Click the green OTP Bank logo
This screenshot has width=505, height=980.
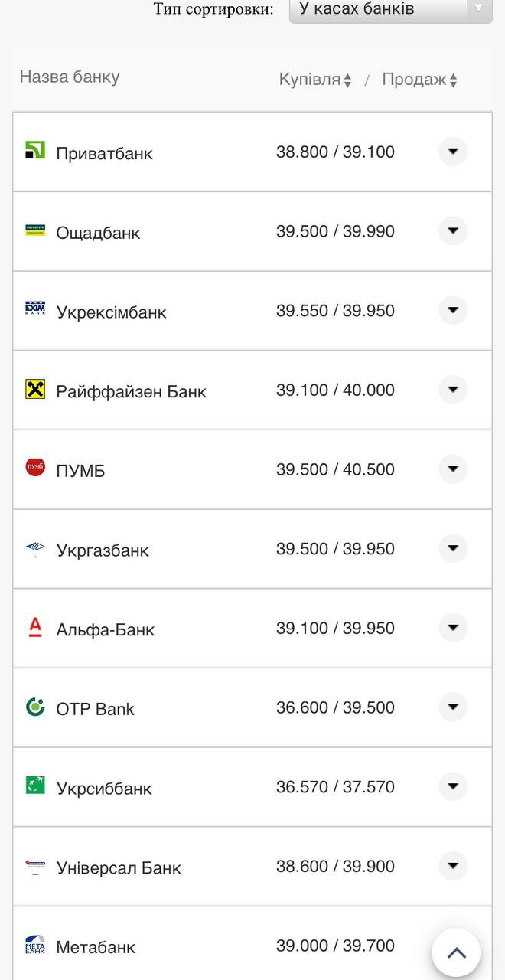point(35,707)
